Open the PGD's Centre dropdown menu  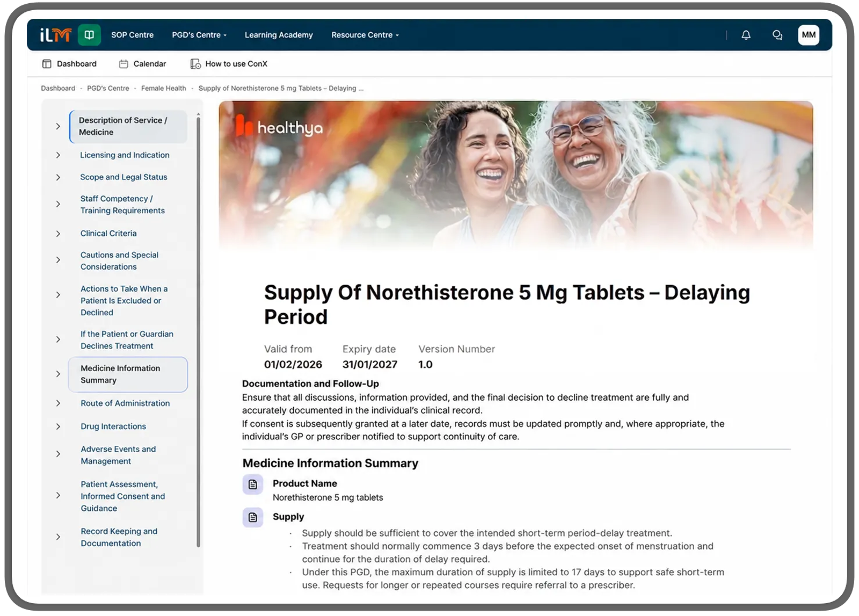[x=199, y=35]
